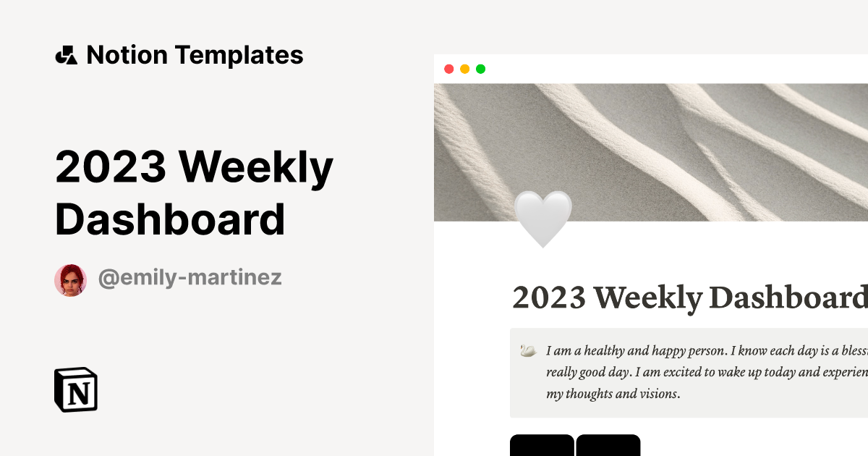This screenshot has height=456, width=868.
Task: Click the line beginning "I am a healthy"
Action: tap(706, 351)
